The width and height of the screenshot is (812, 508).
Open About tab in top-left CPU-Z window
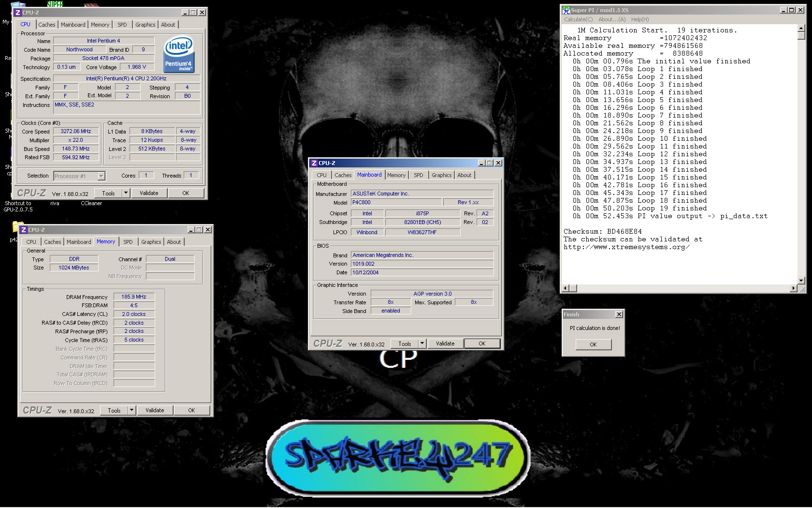168,25
